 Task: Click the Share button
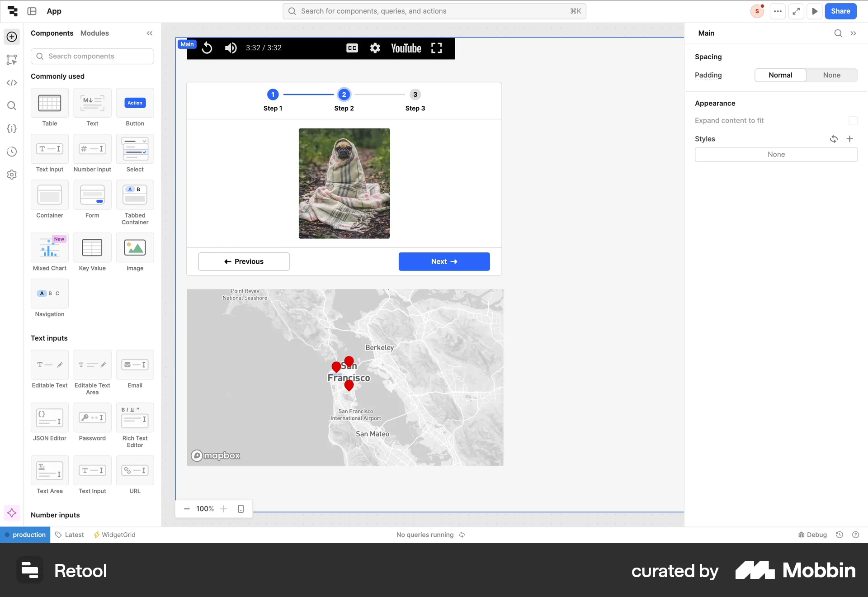tap(841, 11)
